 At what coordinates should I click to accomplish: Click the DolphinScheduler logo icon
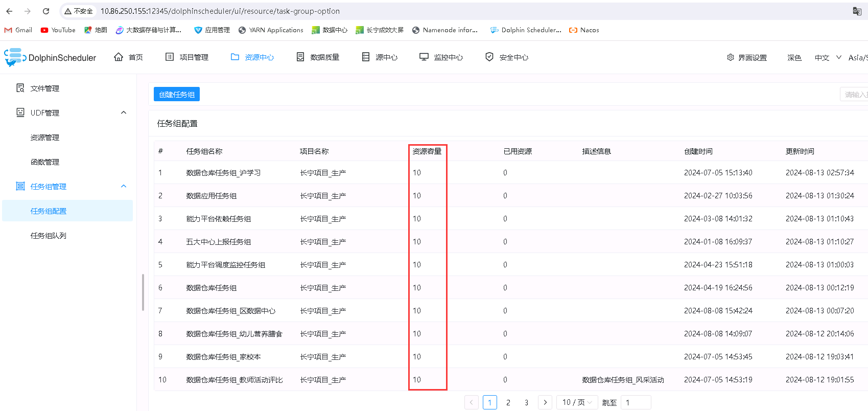tap(14, 57)
